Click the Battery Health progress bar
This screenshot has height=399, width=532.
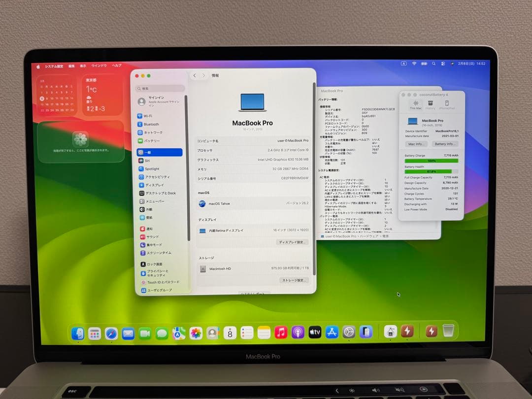click(x=431, y=172)
